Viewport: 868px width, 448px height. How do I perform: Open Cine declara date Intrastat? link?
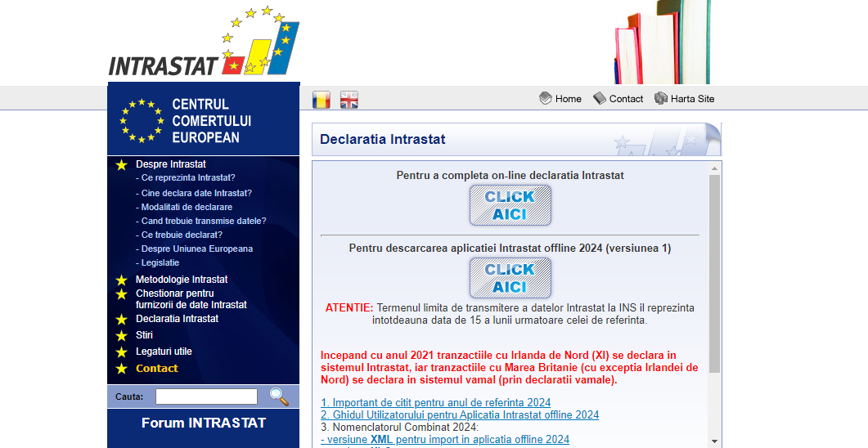[x=194, y=193]
